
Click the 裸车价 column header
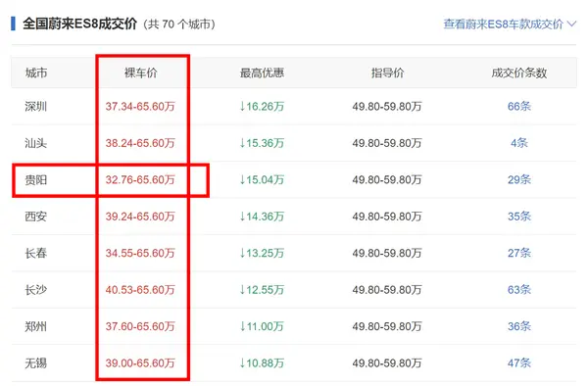click(x=140, y=72)
